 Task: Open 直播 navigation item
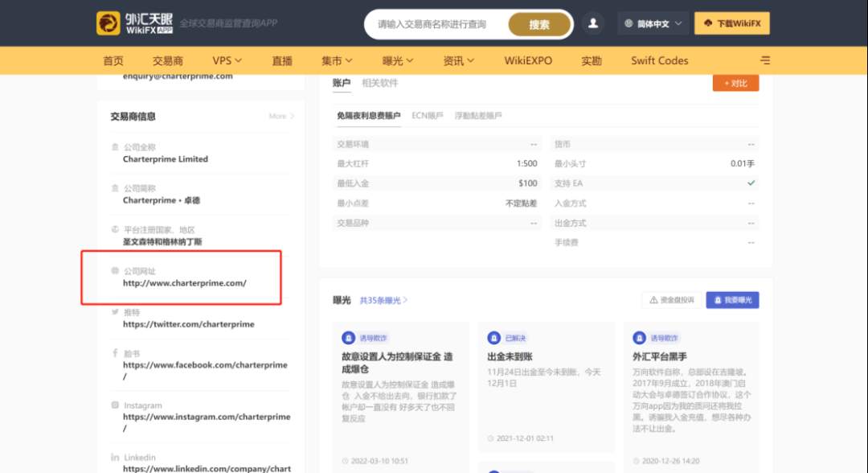[x=282, y=60]
